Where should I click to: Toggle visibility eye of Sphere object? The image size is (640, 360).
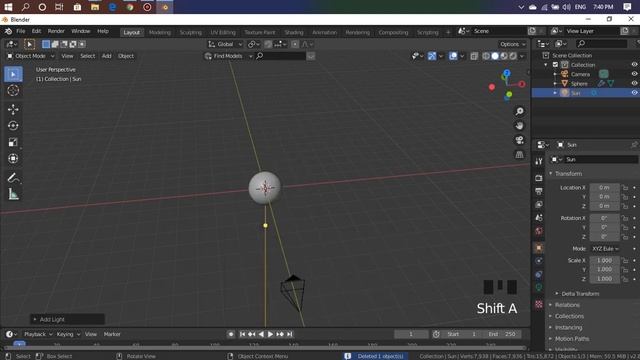point(634,83)
